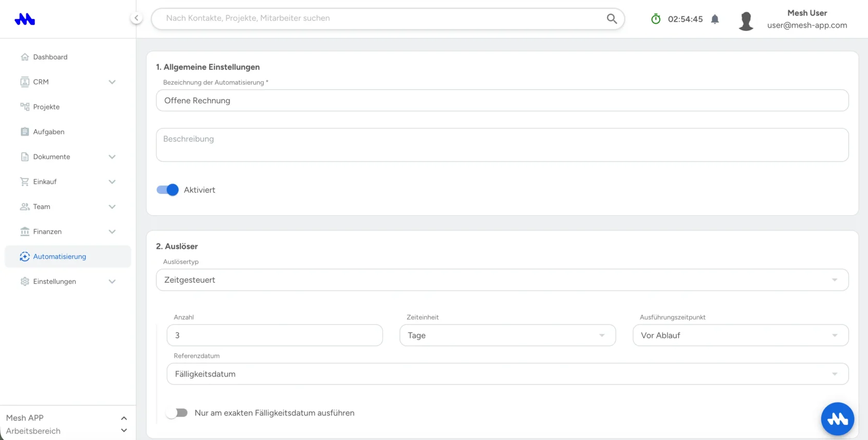Open the Ausführungszeitpunkt Vor Ablauf dropdown
The width and height of the screenshot is (868, 440).
(x=740, y=335)
